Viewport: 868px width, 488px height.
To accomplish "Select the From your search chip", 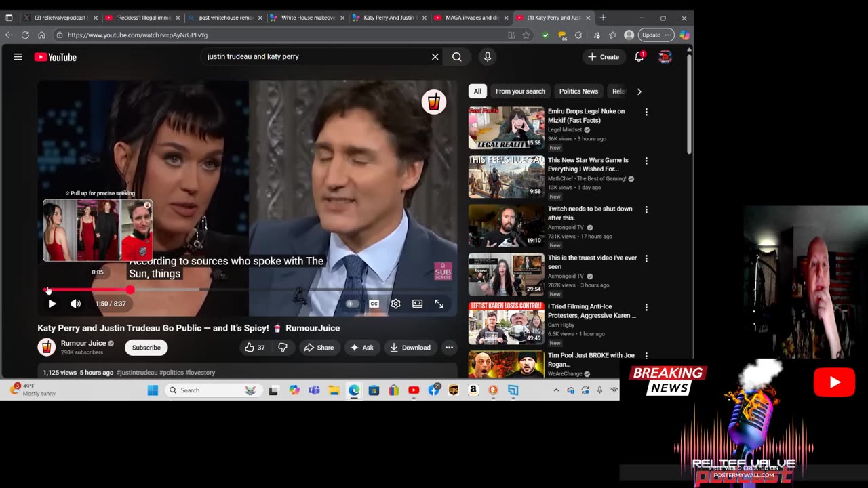I will point(520,91).
